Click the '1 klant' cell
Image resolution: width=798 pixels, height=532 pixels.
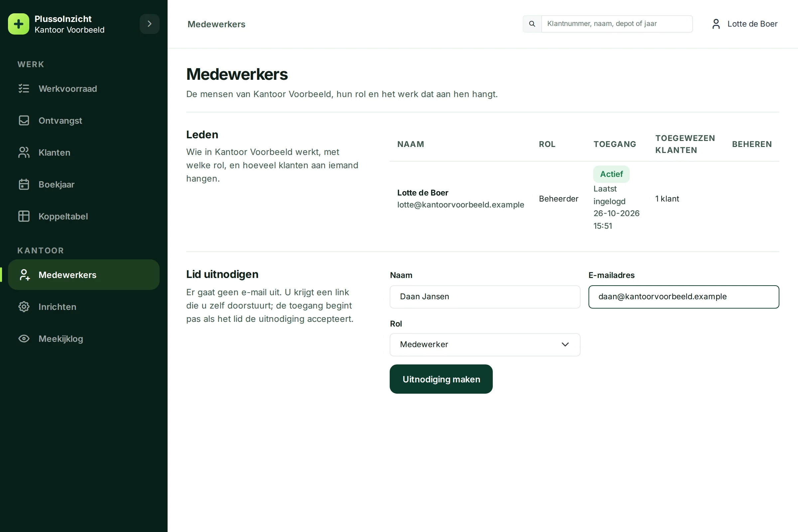coord(667,199)
